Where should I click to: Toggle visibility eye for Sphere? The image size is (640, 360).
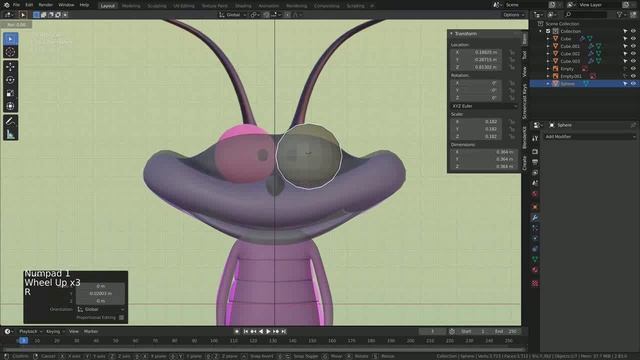pos(633,84)
